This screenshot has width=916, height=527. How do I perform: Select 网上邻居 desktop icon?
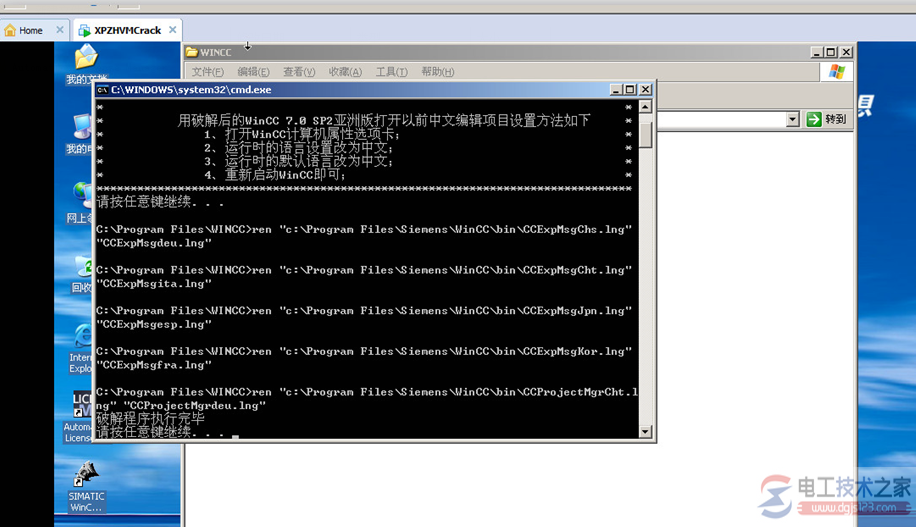pyautogui.click(x=79, y=203)
